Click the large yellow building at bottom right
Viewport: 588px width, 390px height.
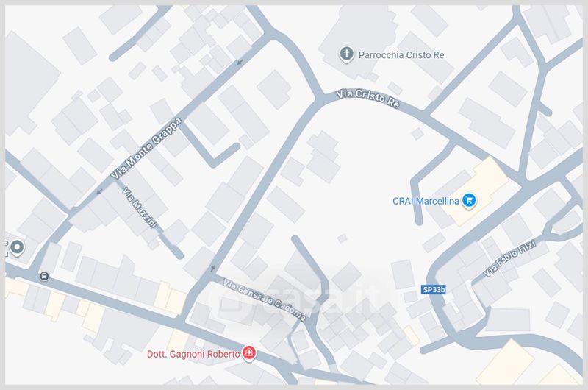click(x=506, y=363)
